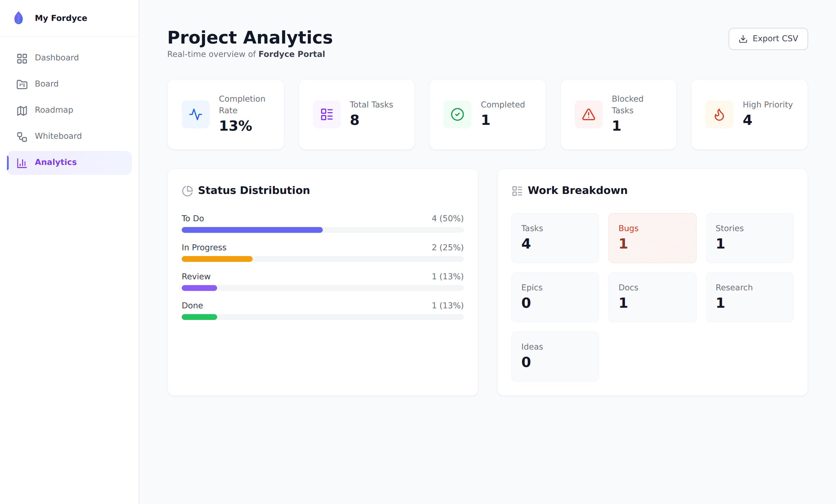Image resolution: width=836 pixels, height=504 pixels.
Task: Click the 'Done' status label
Action: [x=192, y=305]
